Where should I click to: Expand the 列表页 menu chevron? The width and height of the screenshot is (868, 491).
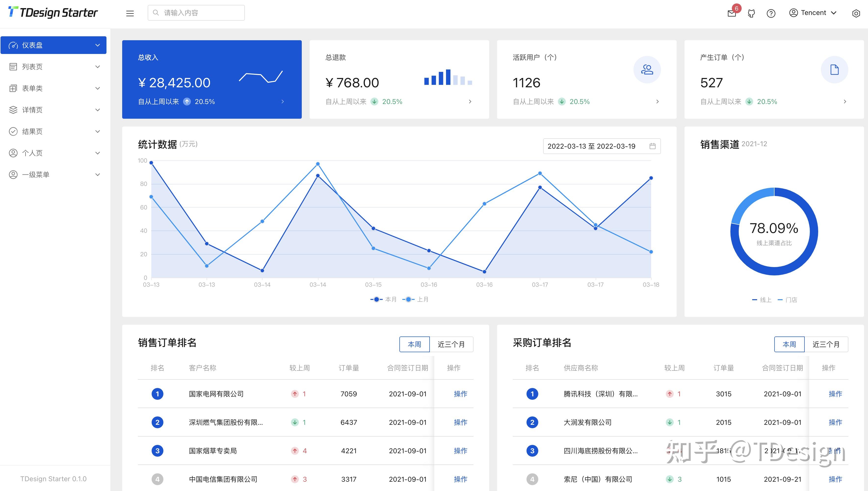(x=97, y=67)
